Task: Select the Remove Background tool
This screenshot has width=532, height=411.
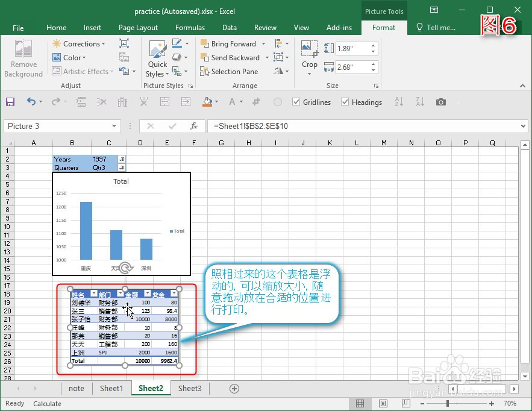Action: coord(23,58)
